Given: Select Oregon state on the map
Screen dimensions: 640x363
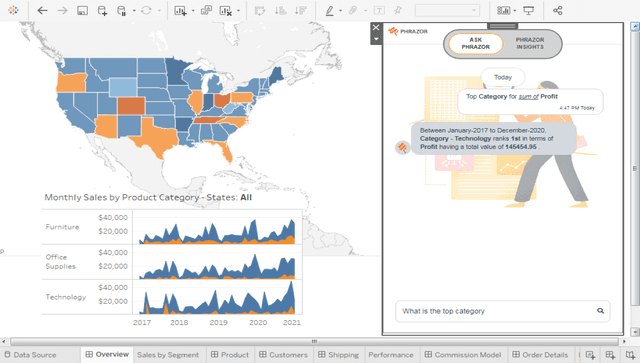Looking at the screenshot, I should click(71, 82).
